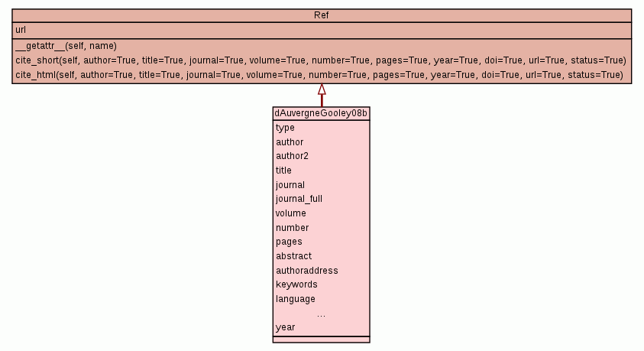Click the __getattr__(self, name) method
The width and height of the screenshot is (644, 351).
point(66,46)
